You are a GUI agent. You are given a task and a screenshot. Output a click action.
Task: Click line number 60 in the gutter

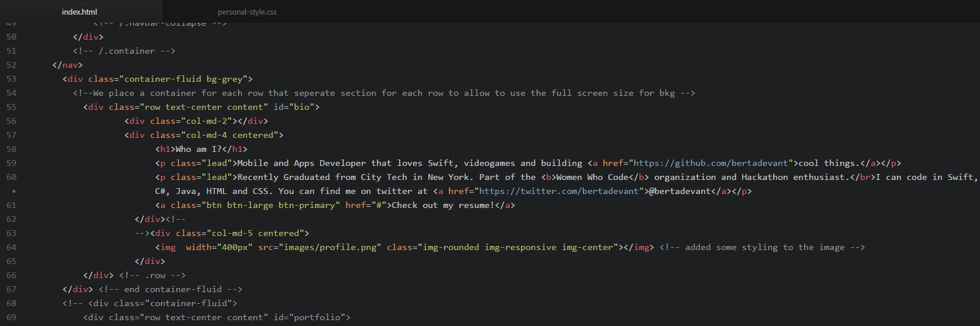11,177
